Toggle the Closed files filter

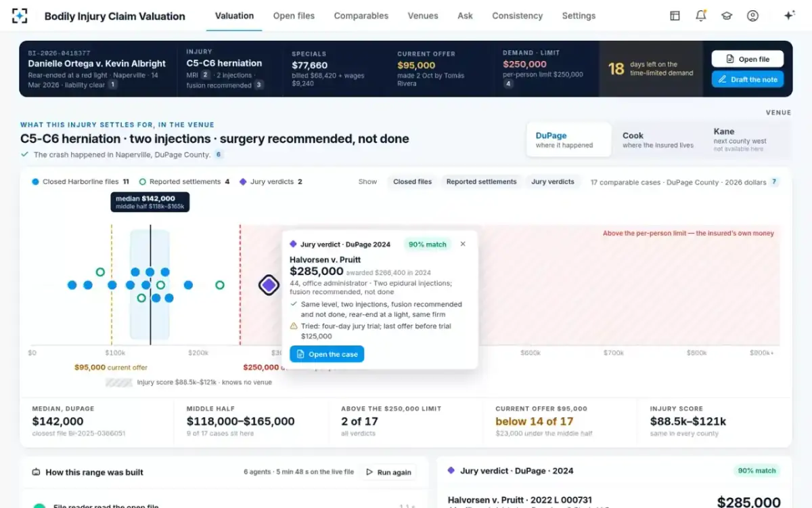click(x=413, y=182)
